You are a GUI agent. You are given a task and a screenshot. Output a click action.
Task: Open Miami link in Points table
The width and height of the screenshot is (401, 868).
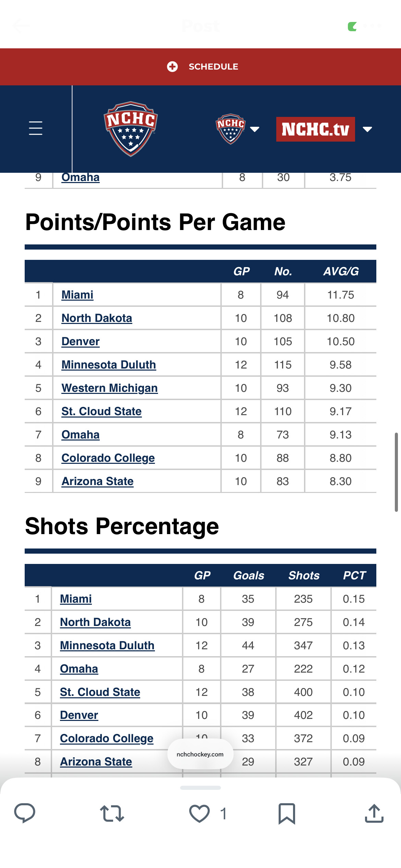77,295
